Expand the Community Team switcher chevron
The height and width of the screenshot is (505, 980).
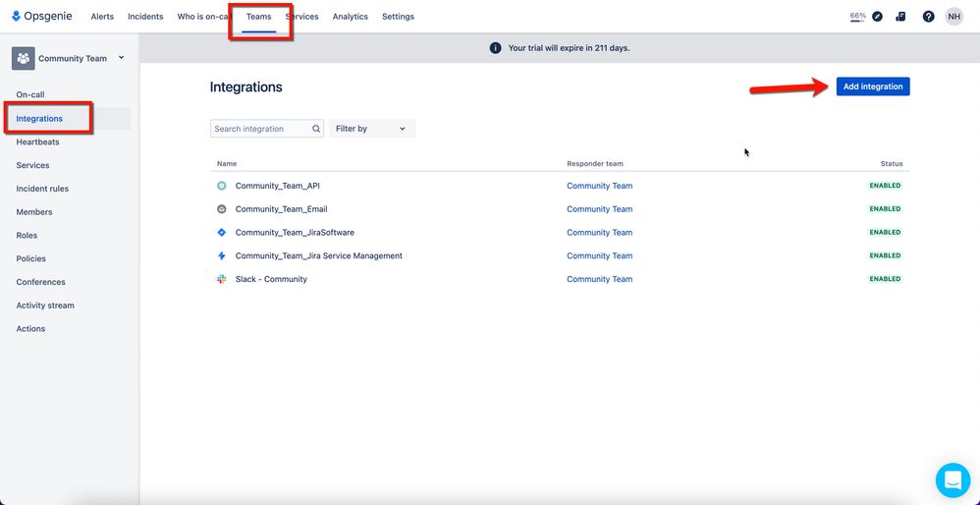[121, 58]
